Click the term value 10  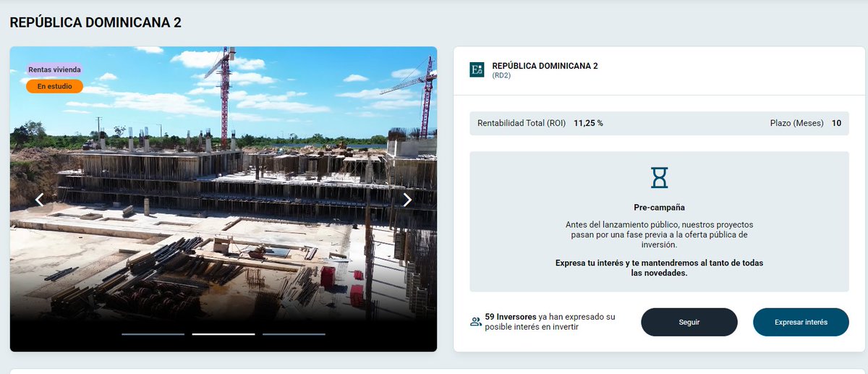(836, 123)
